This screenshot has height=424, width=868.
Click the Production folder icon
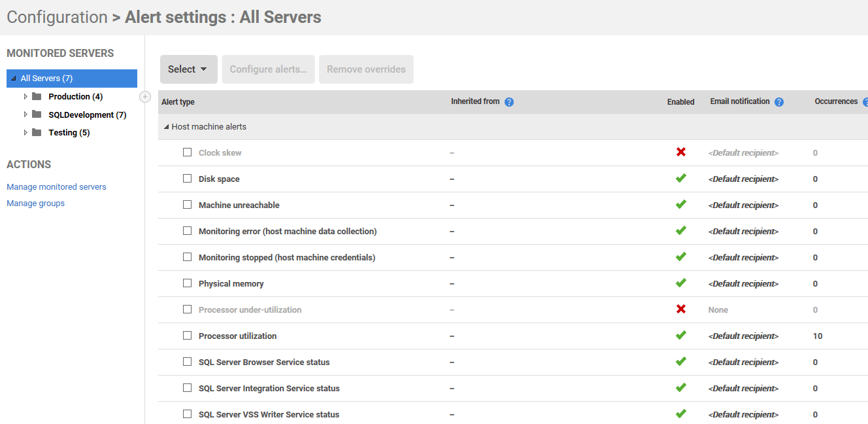(37, 97)
